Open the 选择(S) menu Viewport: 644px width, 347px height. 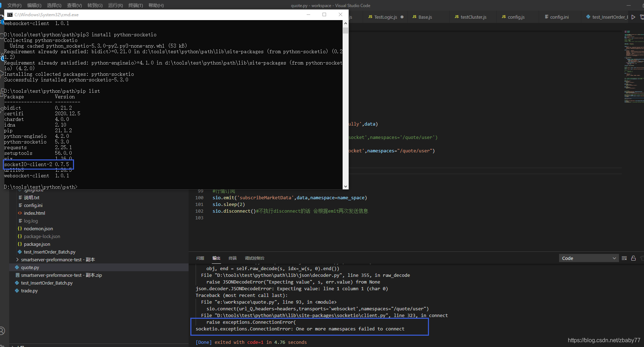[54, 5]
